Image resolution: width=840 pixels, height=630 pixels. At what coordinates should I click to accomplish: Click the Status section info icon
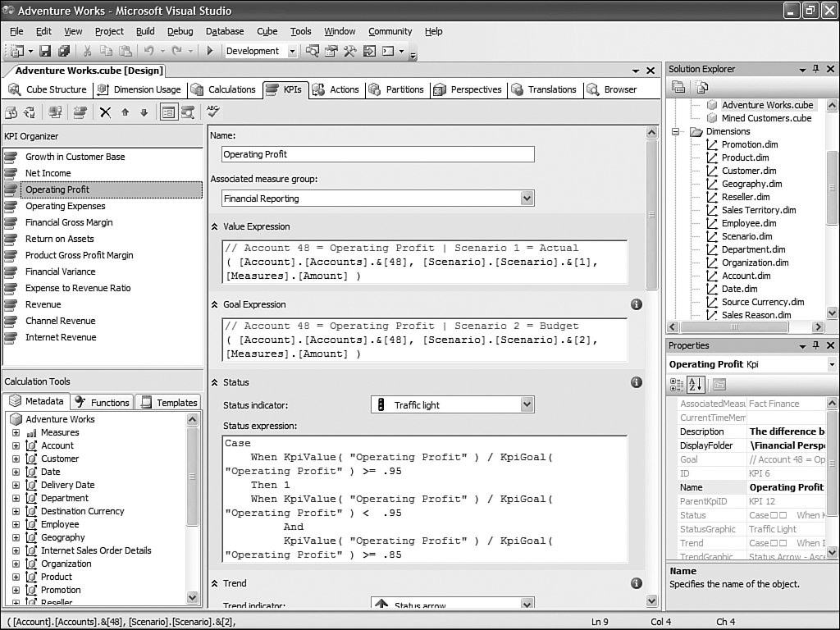click(637, 382)
